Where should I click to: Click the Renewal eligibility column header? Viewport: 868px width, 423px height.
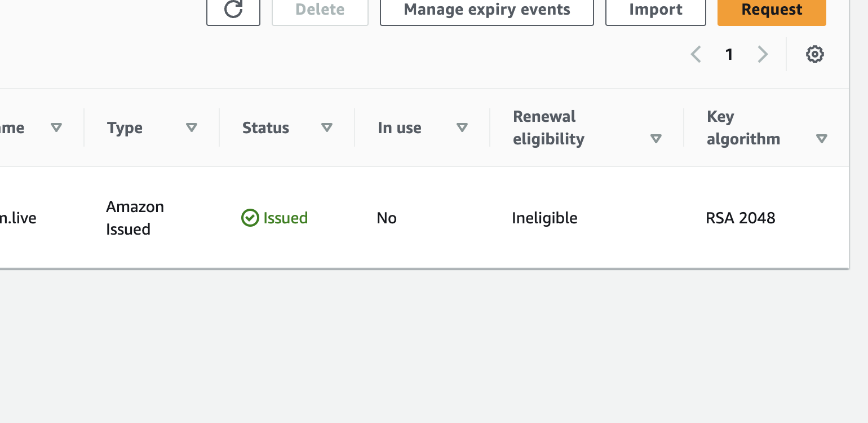(x=548, y=127)
